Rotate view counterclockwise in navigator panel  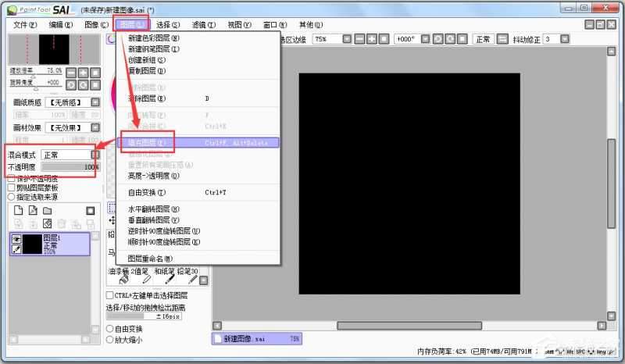click(71, 85)
